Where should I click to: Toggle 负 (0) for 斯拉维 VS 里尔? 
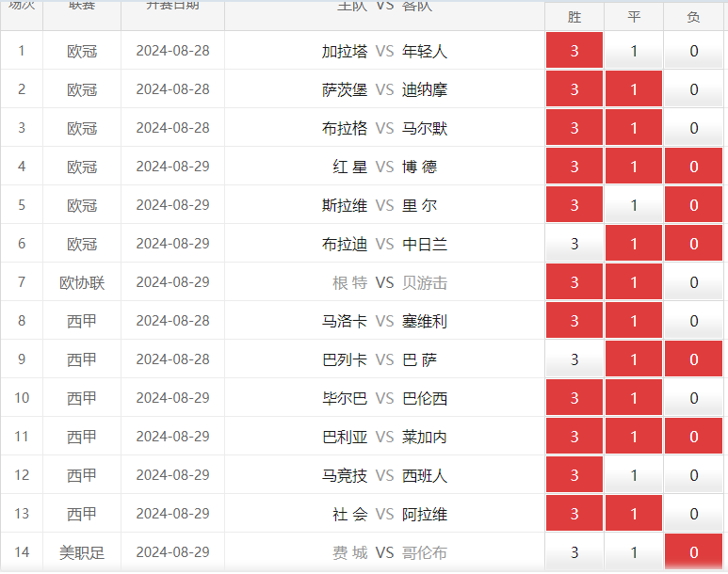point(694,204)
